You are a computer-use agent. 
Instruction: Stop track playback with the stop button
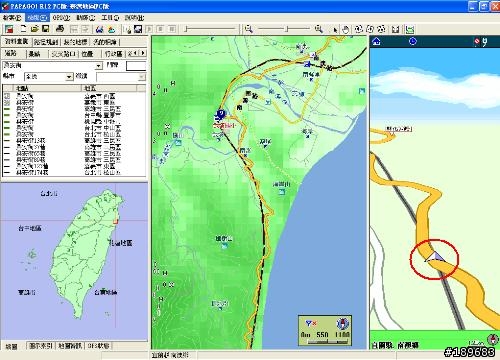coord(161,29)
